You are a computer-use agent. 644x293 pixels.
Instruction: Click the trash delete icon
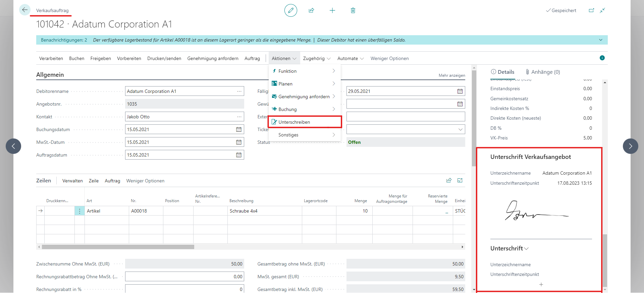[353, 10]
